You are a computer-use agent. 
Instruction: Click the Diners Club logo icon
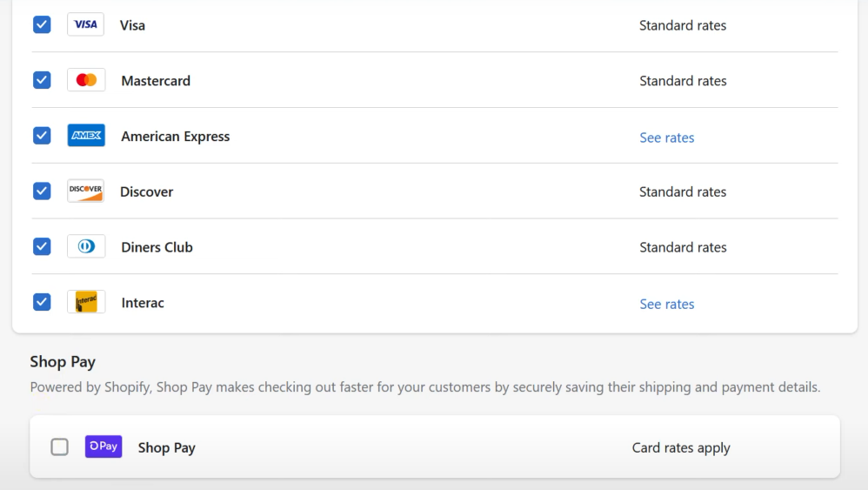point(86,246)
